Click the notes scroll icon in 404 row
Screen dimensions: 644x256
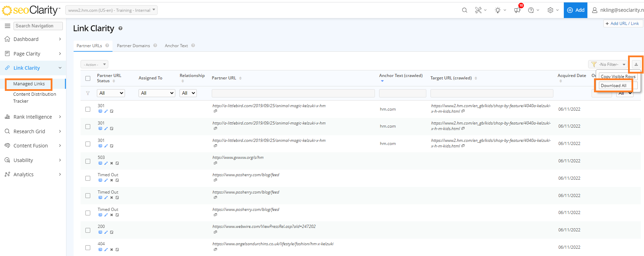pos(117,249)
